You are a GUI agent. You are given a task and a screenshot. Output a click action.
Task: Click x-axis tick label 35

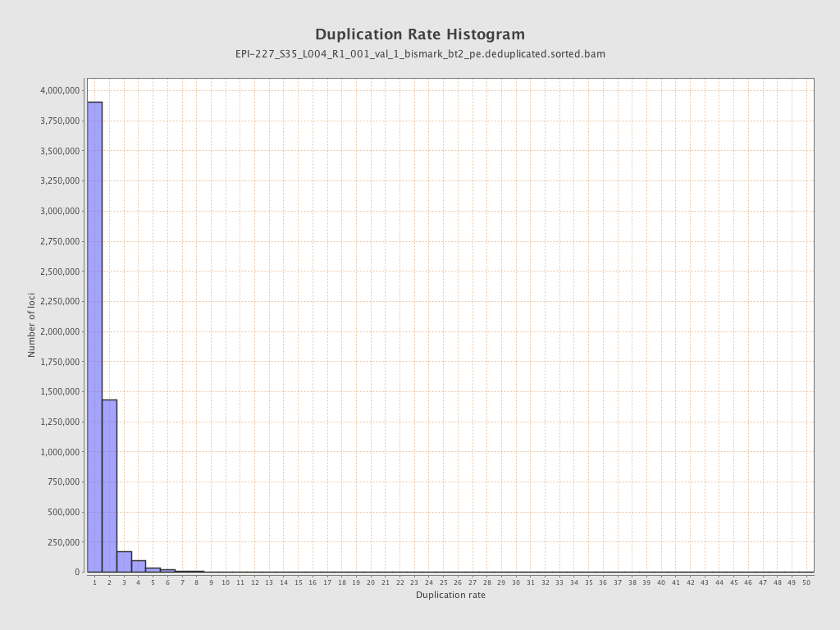[589, 582]
